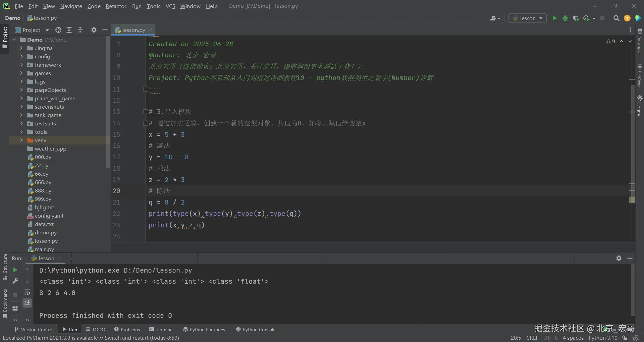Collapse the Demo project root
The image size is (644, 342).
14,40
